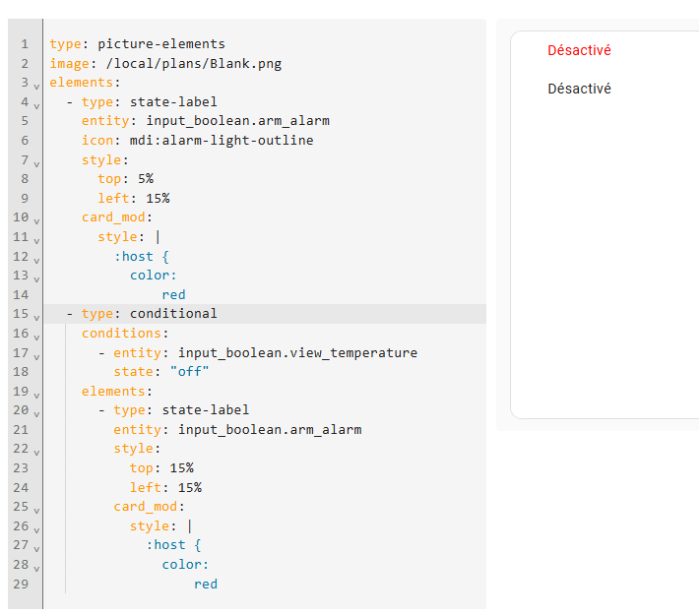Screen dimensions: 699x616
Task: Click the black Désactivé state label
Action: pyautogui.click(x=579, y=89)
